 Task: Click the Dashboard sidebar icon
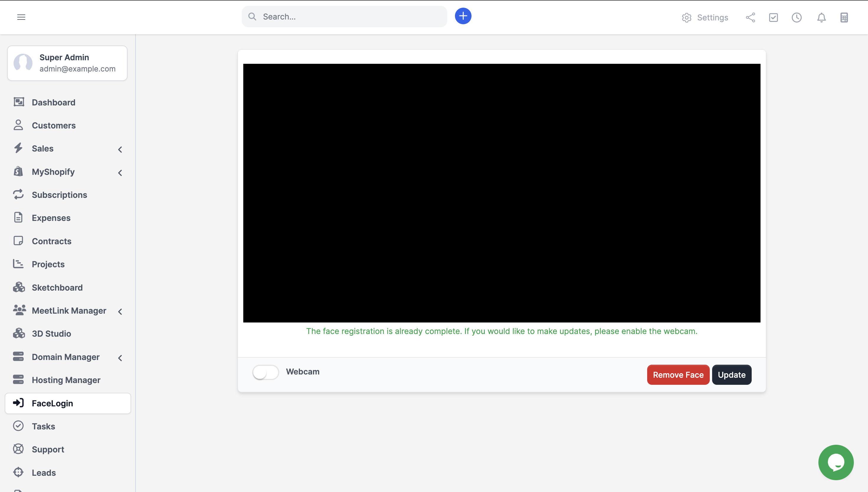19,102
